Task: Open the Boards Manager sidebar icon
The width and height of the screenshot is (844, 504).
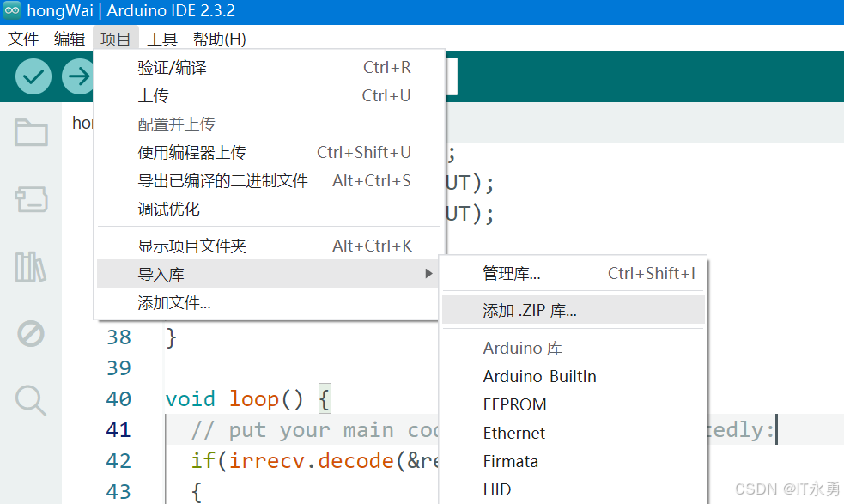Action: 31,199
